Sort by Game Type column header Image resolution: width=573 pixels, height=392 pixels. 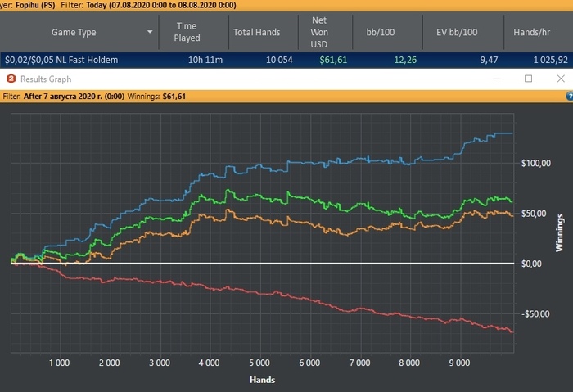(74, 32)
